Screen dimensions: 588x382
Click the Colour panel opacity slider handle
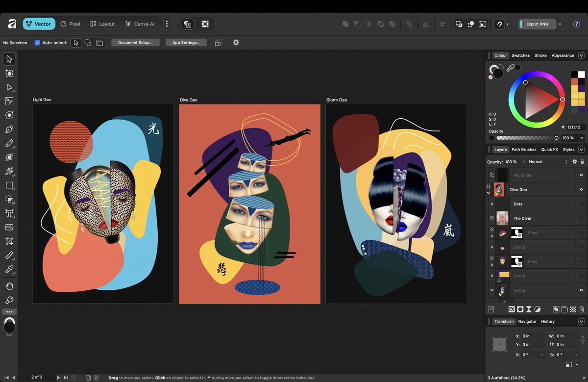click(x=557, y=138)
